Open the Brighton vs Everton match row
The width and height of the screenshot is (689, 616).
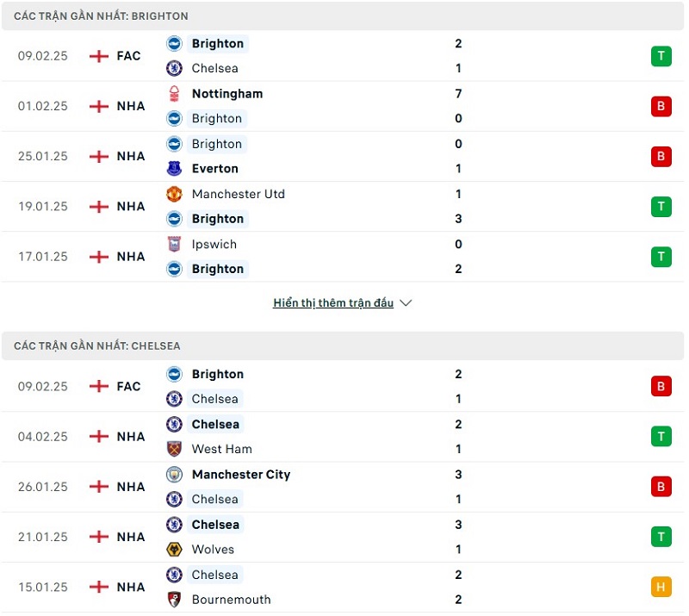coord(344,156)
